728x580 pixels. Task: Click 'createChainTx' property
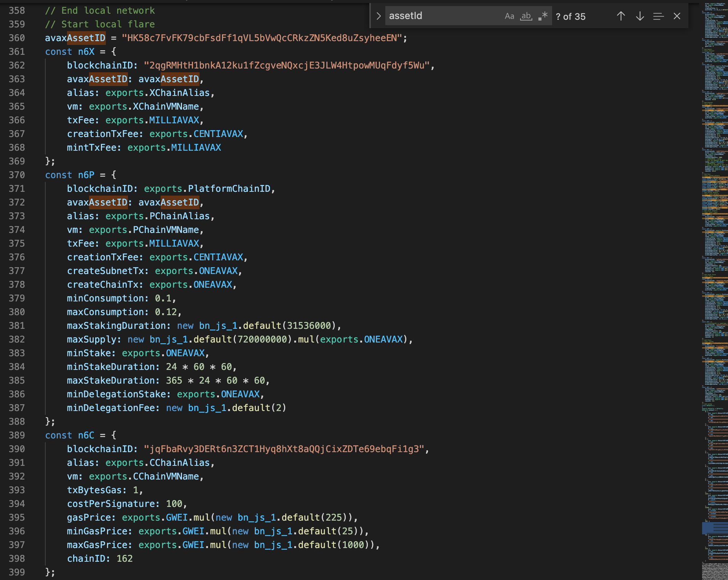[x=103, y=284]
